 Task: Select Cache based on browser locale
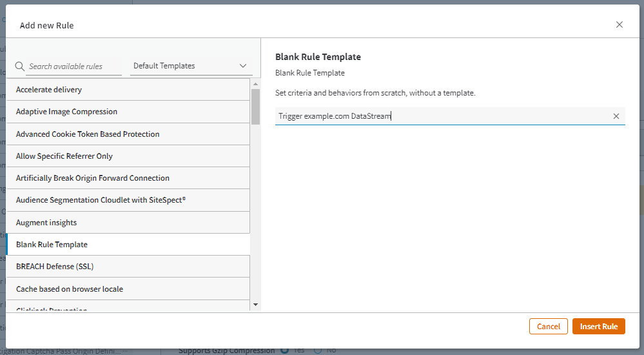pos(128,289)
